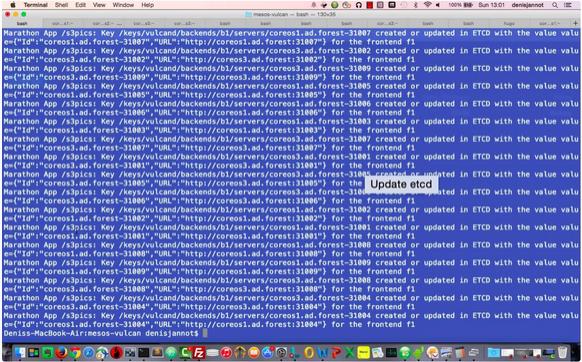582x362 pixels.
Task: Open Firefox from the Dock
Action: pyautogui.click(x=62, y=352)
